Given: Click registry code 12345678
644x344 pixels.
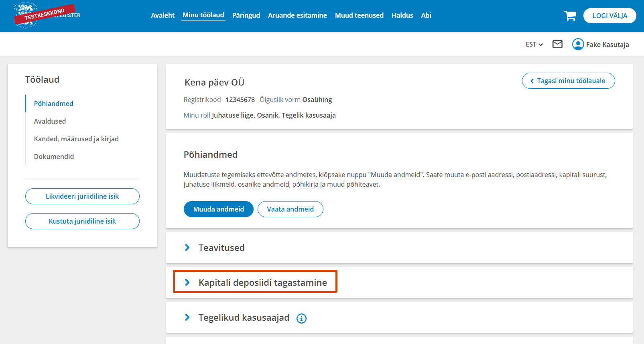Looking at the screenshot, I should 240,100.
